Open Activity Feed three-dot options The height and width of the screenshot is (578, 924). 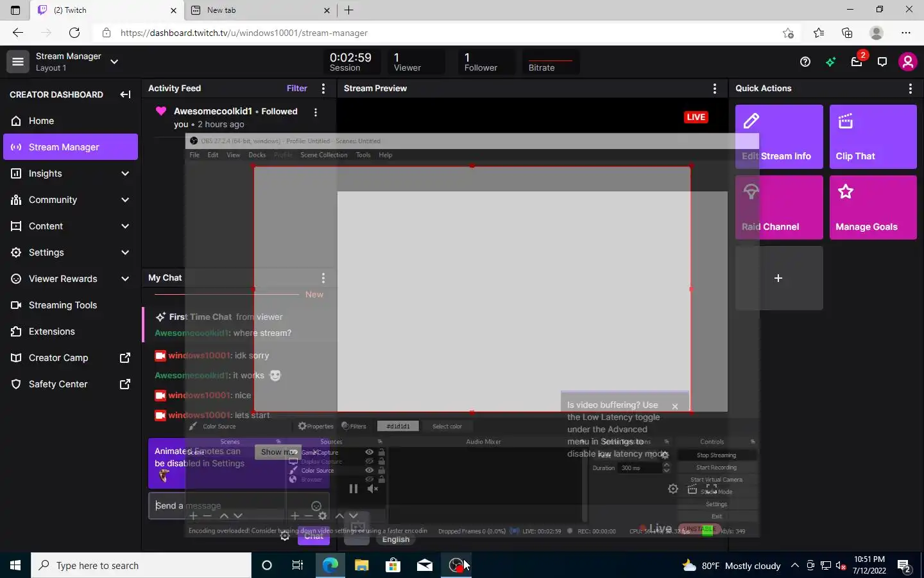pos(323,89)
